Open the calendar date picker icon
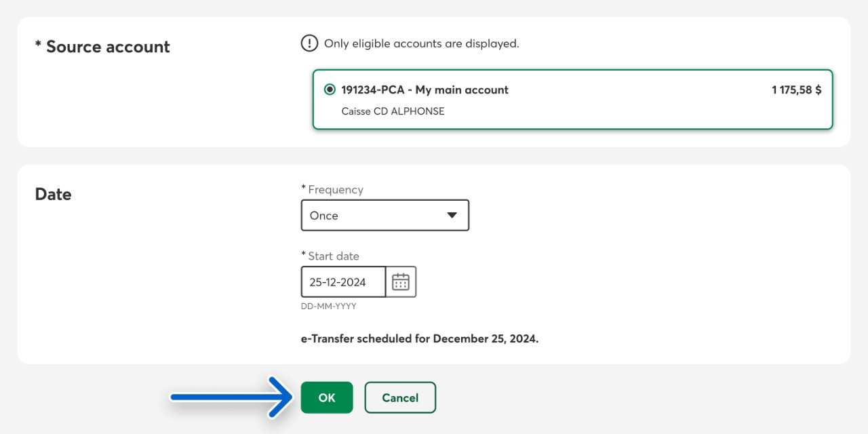The height and width of the screenshot is (434, 868). (x=401, y=282)
